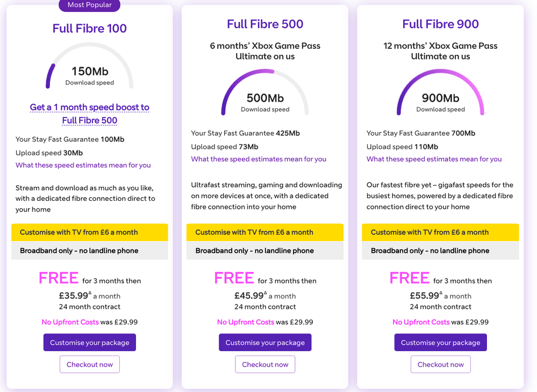Open the 1 month speed boost link
This screenshot has height=392, width=537.
[90, 113]
